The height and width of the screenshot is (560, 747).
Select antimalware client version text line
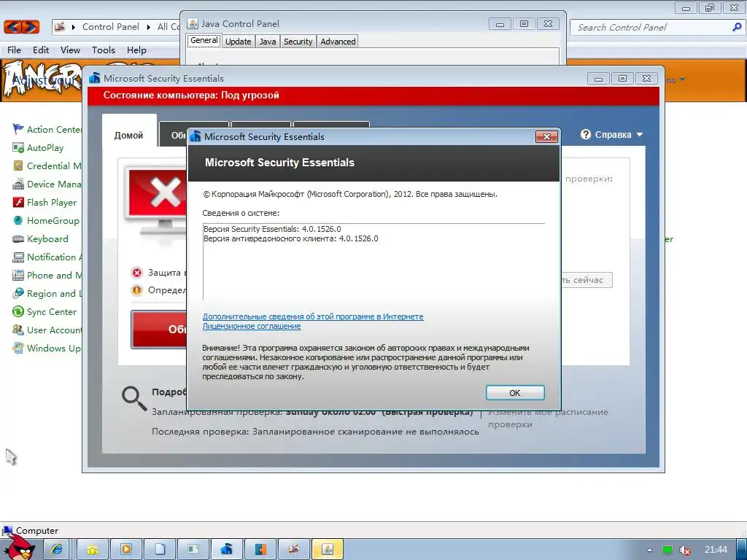pos(290,238)
